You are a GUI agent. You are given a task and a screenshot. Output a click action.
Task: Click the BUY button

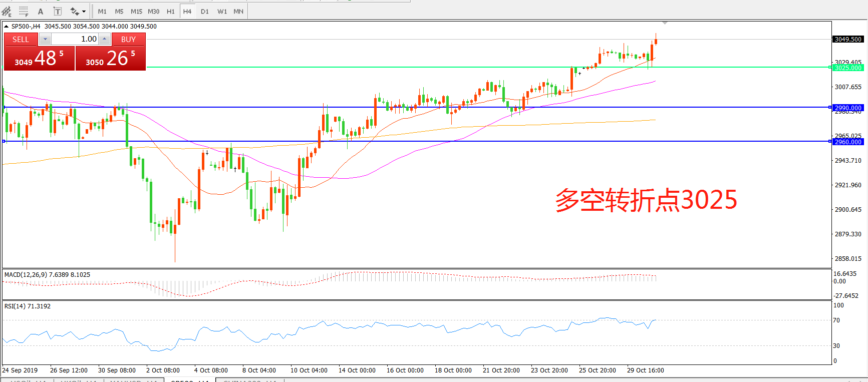(x=128, y=39)
